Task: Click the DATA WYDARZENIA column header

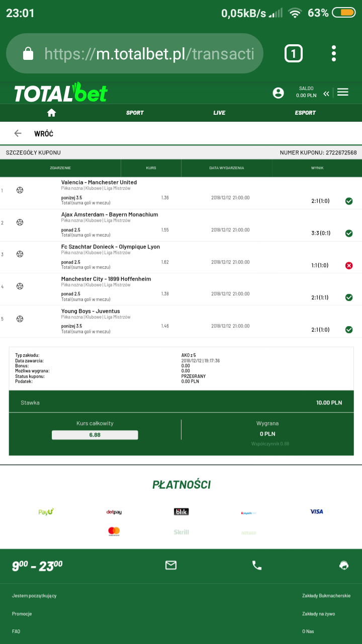Action: point(227,168)
